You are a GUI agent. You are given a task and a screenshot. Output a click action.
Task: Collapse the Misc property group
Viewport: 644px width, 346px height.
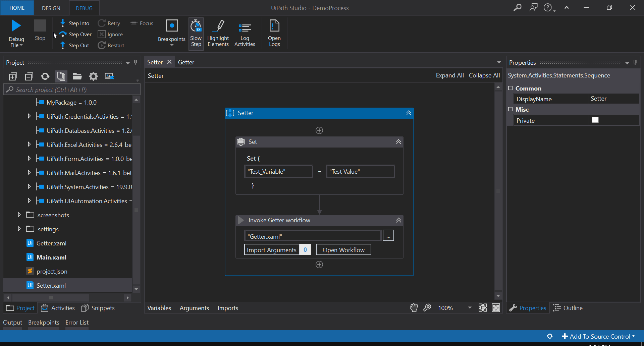click(511, 109)
